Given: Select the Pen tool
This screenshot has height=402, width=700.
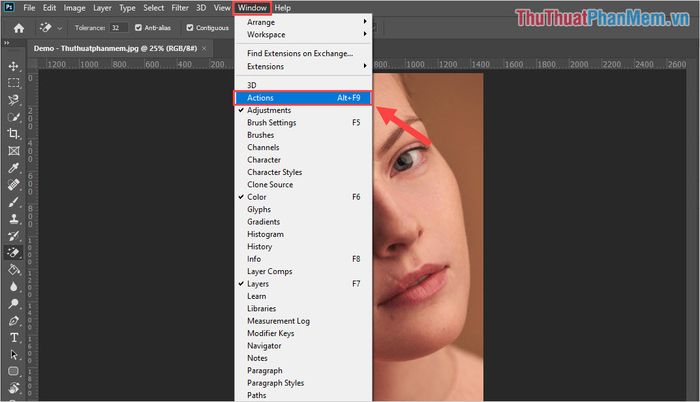Looking at the screenshot, I should (13, 321).
